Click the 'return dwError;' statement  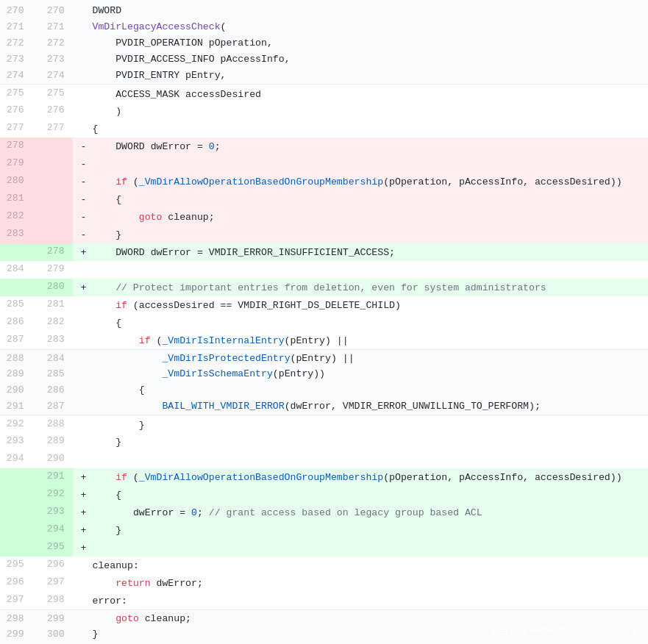(x=159, y=584)
